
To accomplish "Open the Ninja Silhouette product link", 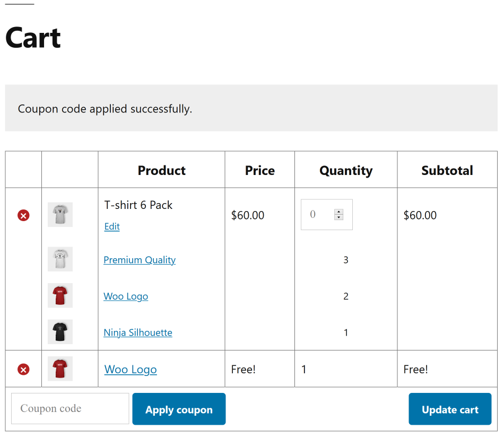I will pyautogui.click(x=138, y=333).
